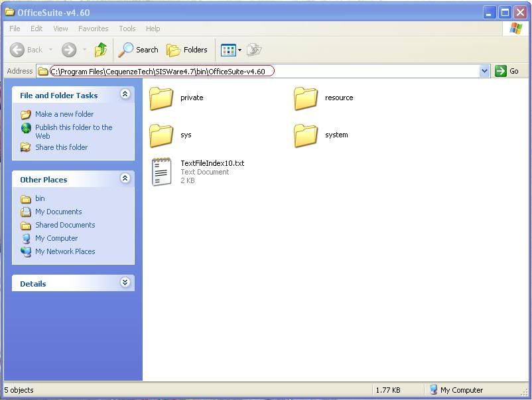Click the green Go arrow icon
This screenshot has width=532, height=400.
pyautogui.click(x=500, y=71)
